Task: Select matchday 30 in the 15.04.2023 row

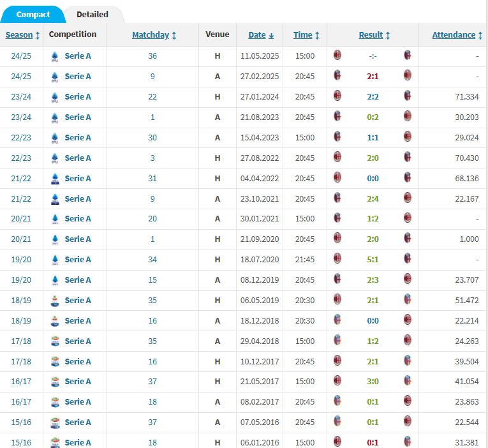Action: click(x=152, y=138)
